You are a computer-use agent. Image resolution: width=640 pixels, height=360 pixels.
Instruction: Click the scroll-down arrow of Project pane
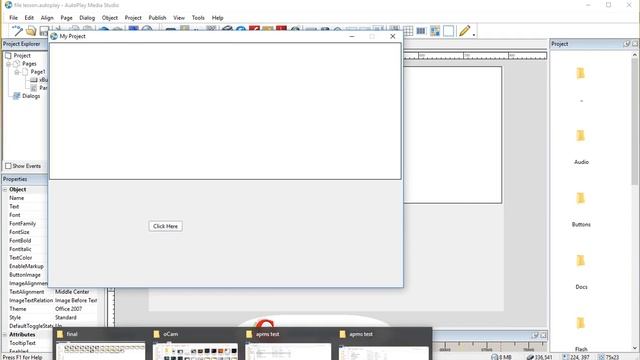pos(635,348)
